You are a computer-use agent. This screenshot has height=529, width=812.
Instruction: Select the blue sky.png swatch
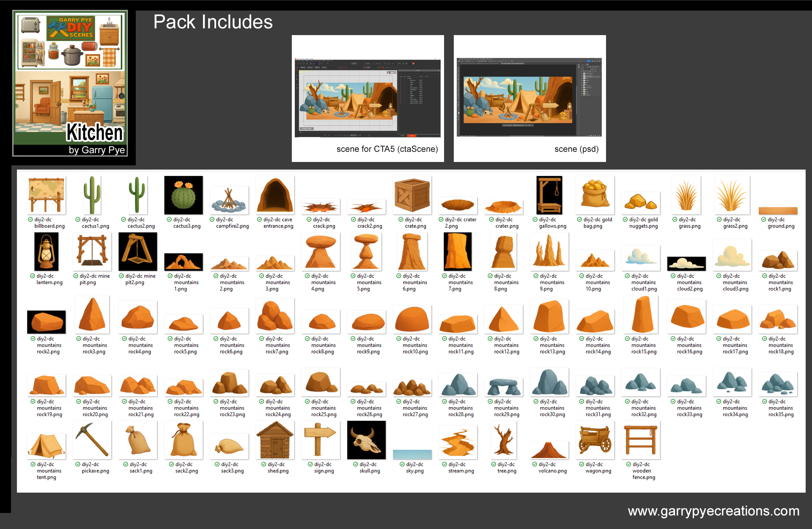coord(412,455)
